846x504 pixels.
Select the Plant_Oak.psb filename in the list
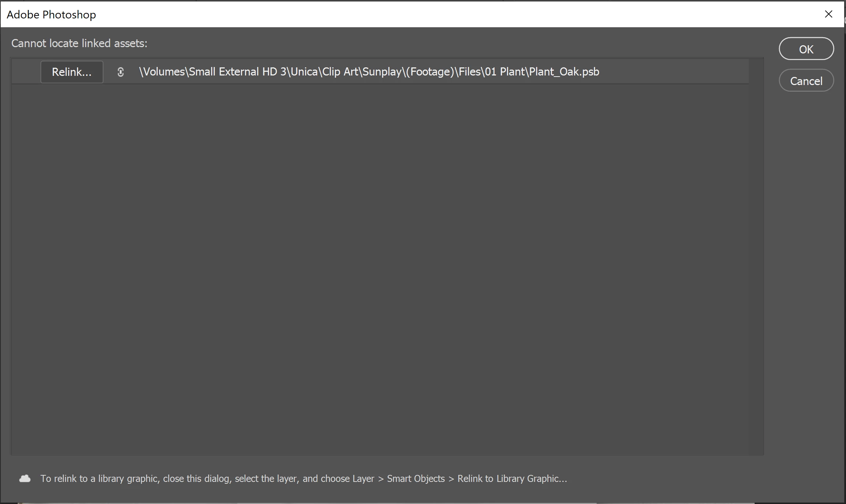(x=564, y=71)
